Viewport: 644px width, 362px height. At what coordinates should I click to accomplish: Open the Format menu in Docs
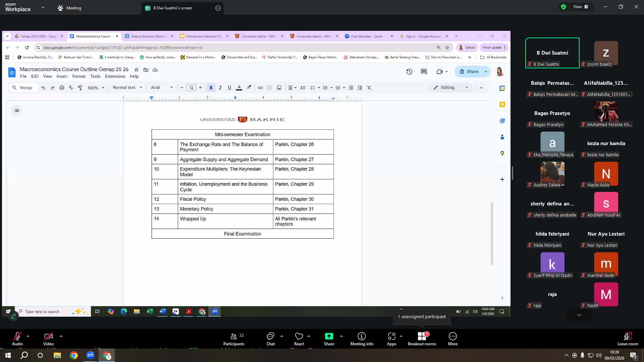(79, 76)
